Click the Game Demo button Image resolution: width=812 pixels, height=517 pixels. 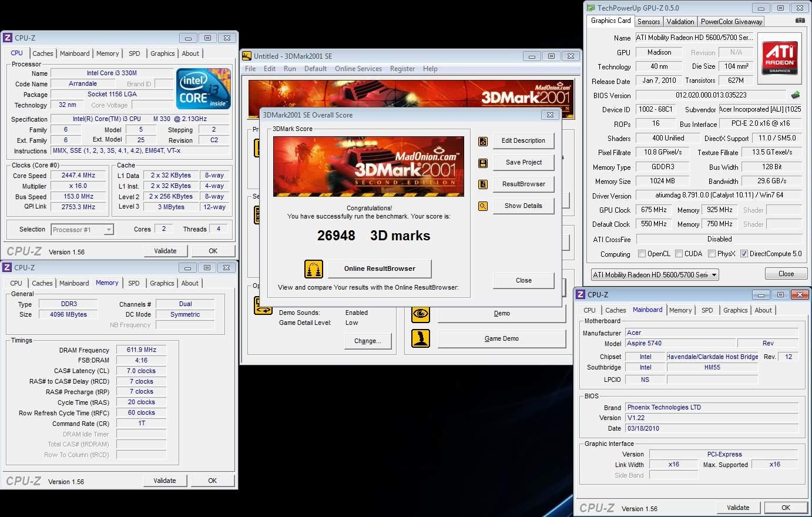[x=502, y=339]
